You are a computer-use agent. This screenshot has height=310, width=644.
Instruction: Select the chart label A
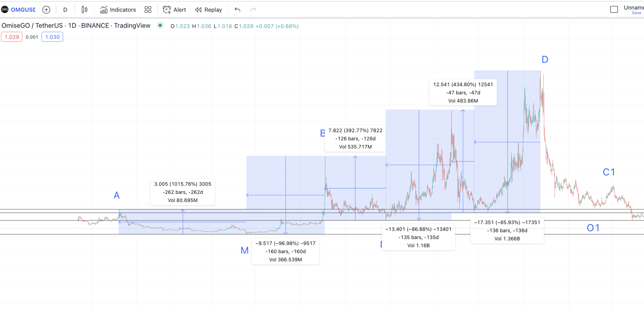pos(117,195)
